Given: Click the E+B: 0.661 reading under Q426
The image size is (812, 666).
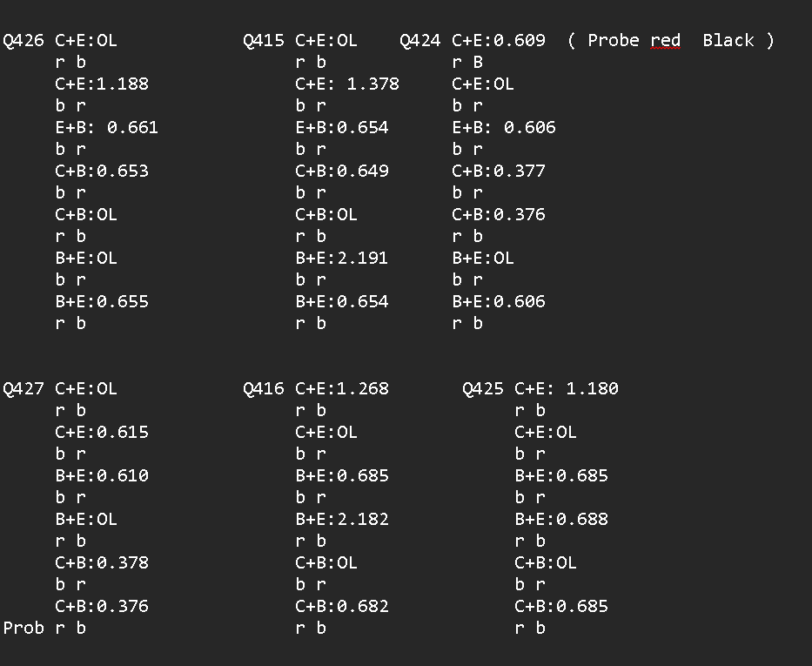Looking at the screenshot, I should click(x=107, y=127).
